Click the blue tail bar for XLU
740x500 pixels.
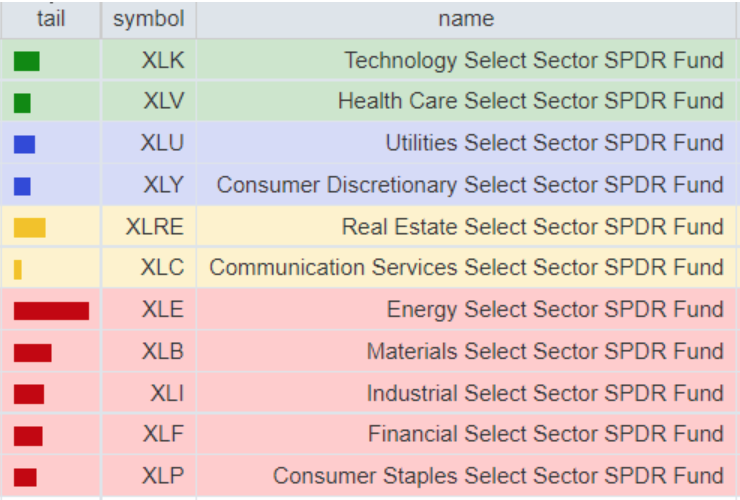click(x=24, y=145)
